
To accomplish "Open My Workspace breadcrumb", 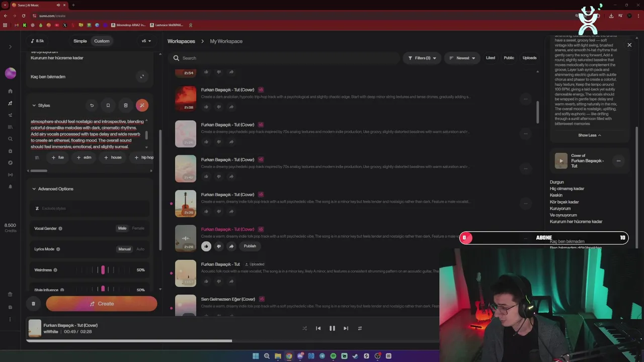I will [226, 41].
